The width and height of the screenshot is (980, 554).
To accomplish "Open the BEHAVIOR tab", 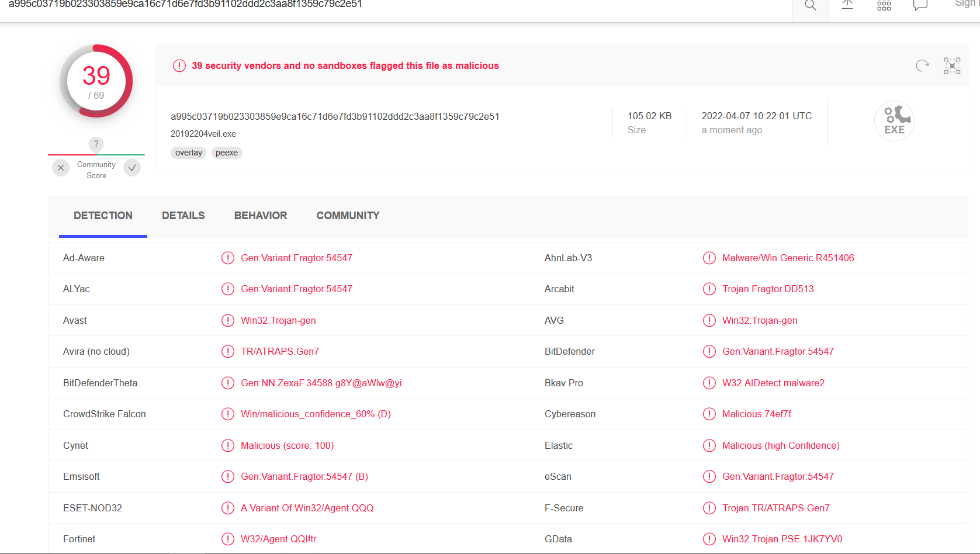I will (x=261, y=216).
